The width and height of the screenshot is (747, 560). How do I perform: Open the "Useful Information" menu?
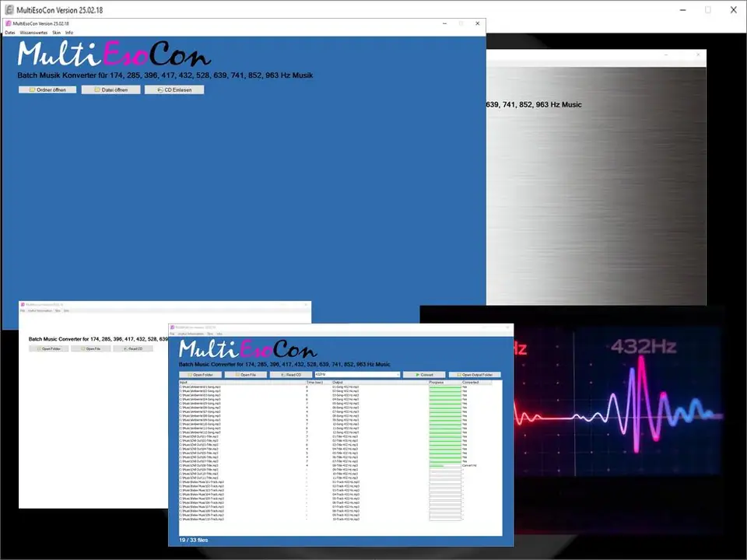(191, 333)
